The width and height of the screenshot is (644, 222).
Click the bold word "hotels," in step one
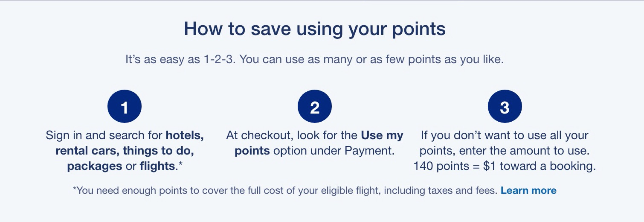[185, 136]
